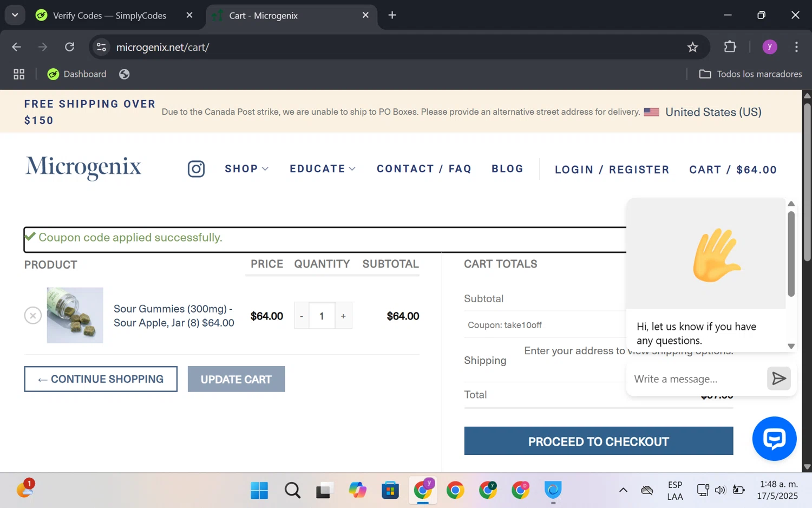The image size is (812, 508).
Task: Open Microgenix Instagram icon link
Action: click(x=196, y=169)
